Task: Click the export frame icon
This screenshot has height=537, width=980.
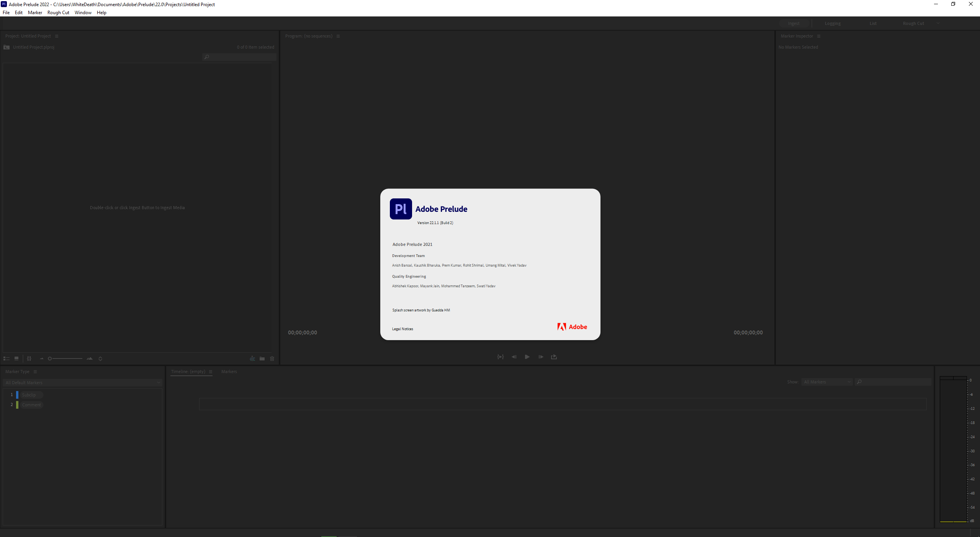Action: tap(554, 357)
